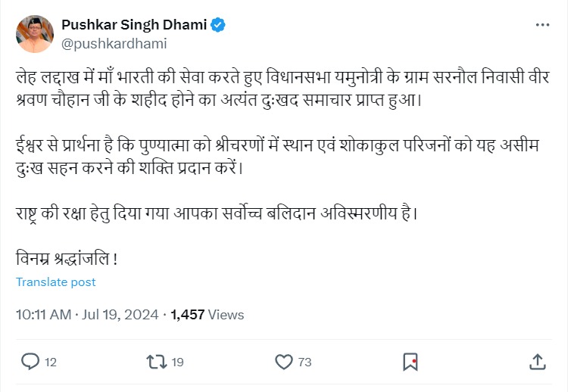Open the three-dot more options menu
This screenshot has width=577, height=392.
542,25
